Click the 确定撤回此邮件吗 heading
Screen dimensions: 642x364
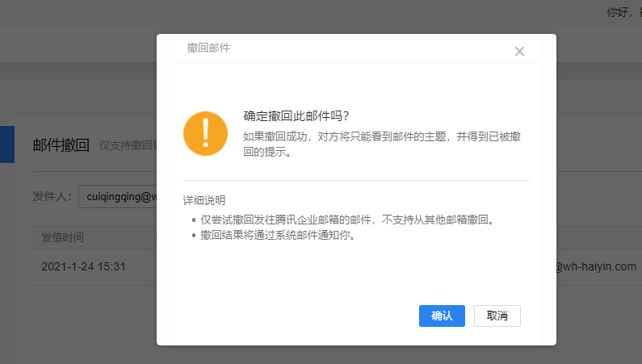[x=296, y=116]
